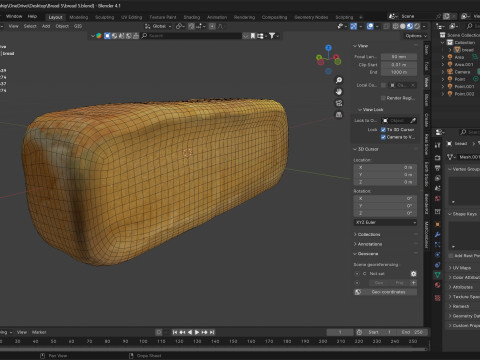
Task: Enable the Render Region checkbox
Action: [x=383, y=98]
